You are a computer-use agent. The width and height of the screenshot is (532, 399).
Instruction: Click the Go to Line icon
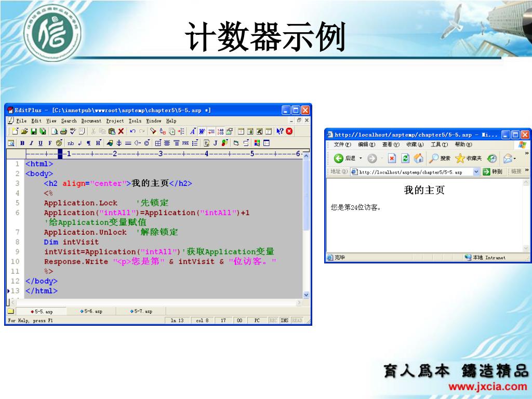tap(181, 131)
